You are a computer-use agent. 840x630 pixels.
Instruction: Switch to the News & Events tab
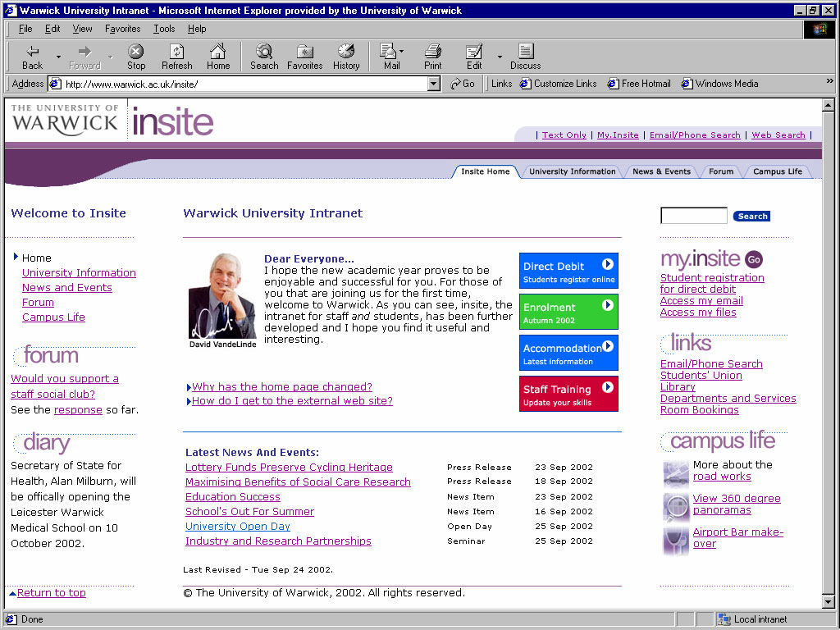660,171
